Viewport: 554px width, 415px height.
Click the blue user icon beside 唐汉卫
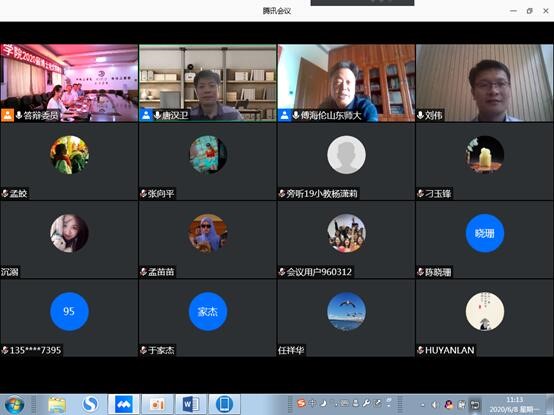(x=146, y=115)
